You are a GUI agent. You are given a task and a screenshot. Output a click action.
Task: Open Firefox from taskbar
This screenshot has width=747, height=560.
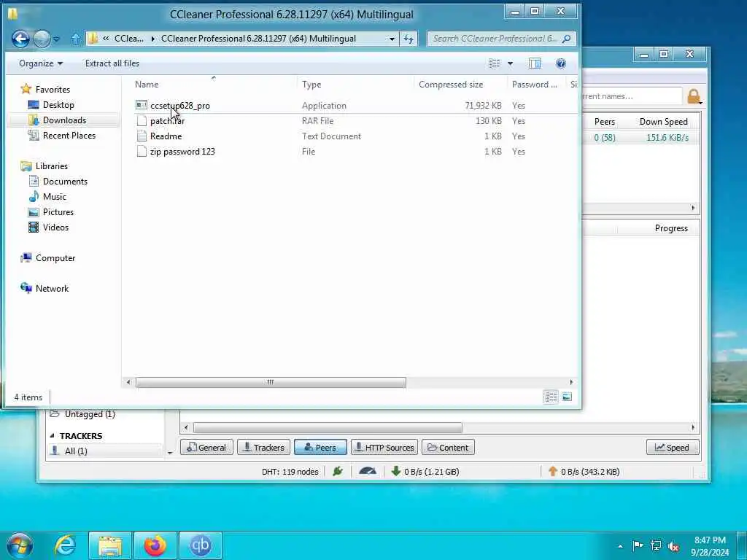(155, 545)
